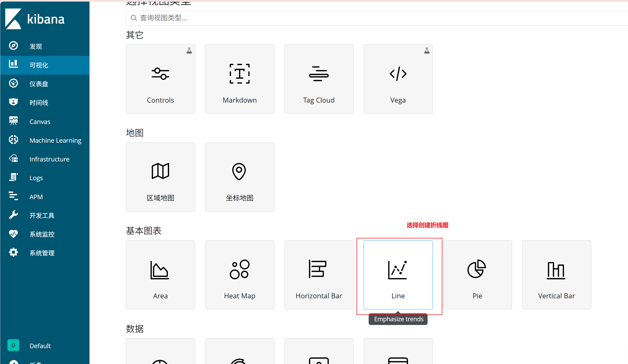Select the Region Map (区域地图) card

pos(160,177)
